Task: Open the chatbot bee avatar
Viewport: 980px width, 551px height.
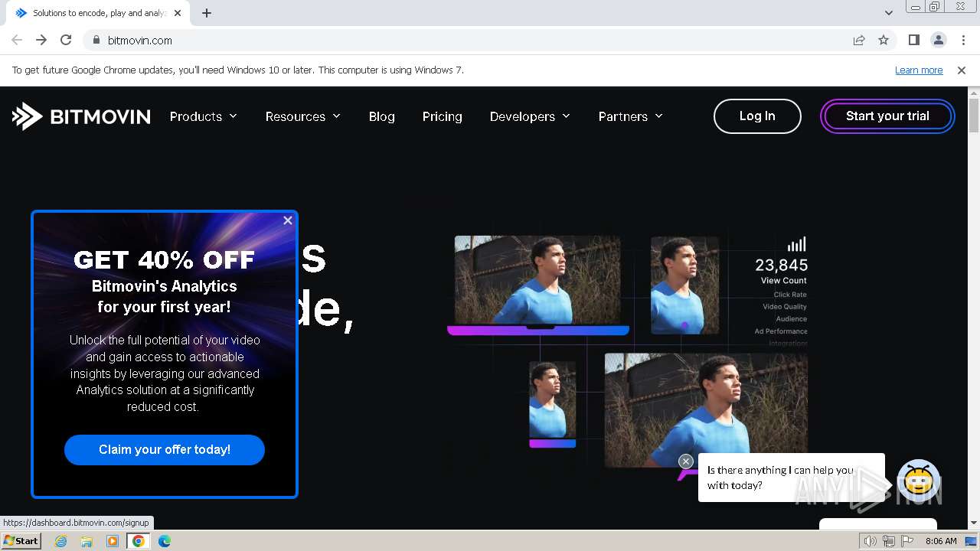Action: tap(919, 481)
